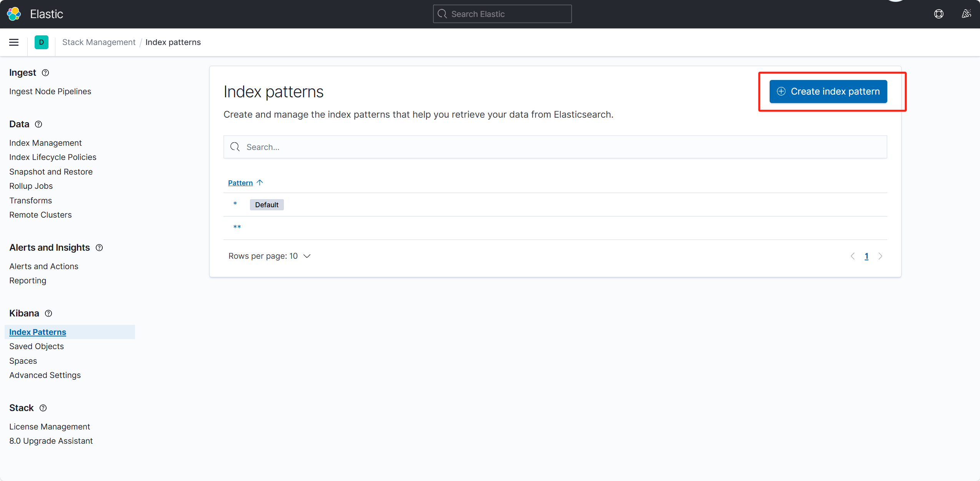This screenshot has height=481, width=980.
Task: Go to next page arrow
Action: click(x=880, y=256)
